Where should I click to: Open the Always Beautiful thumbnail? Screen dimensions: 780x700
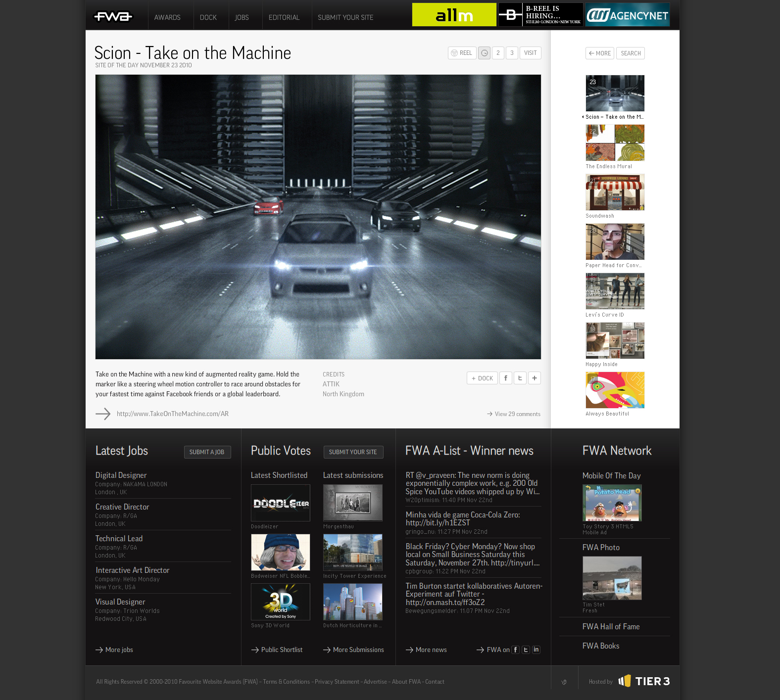[615, 390]
